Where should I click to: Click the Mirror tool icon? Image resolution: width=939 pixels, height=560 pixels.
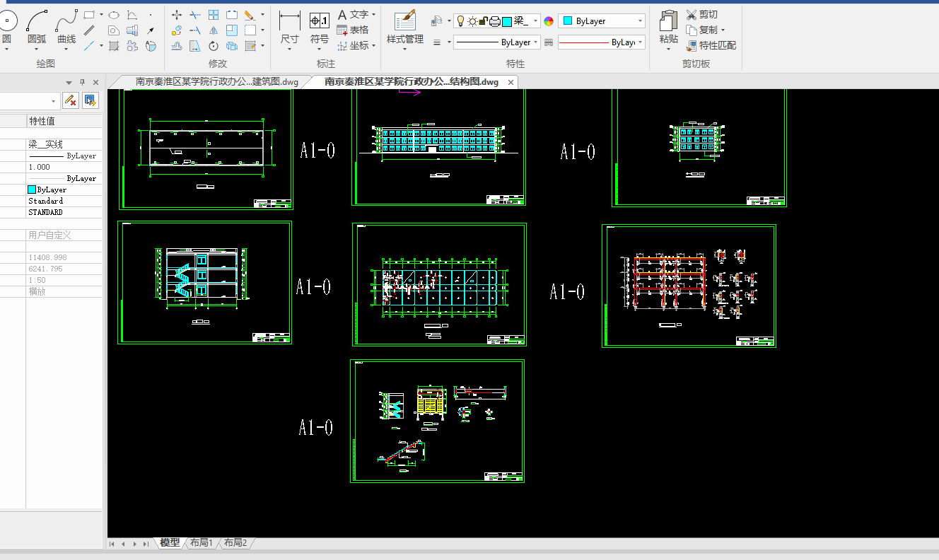[214, 30]
